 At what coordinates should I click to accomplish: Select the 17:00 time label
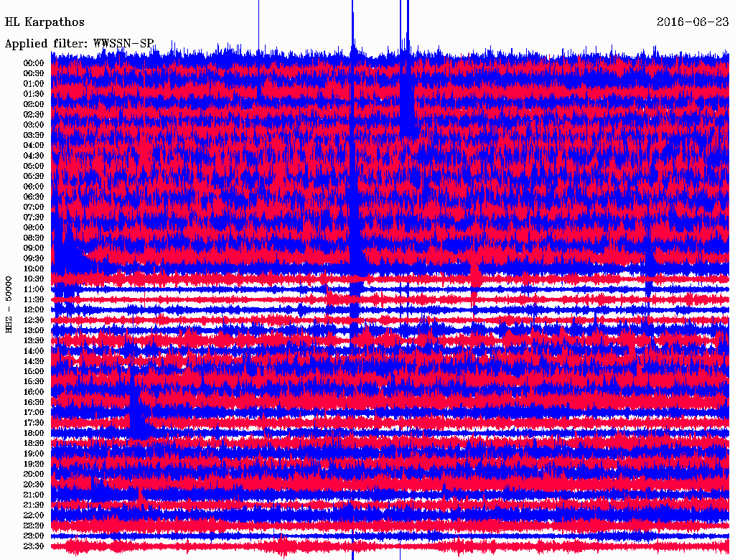(x=34, y=412)
